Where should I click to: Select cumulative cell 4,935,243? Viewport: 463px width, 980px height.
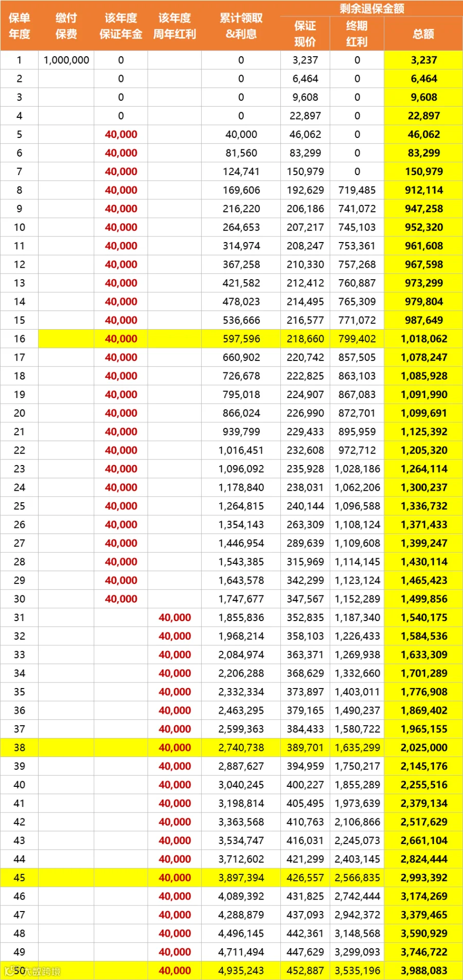[241, 970]
